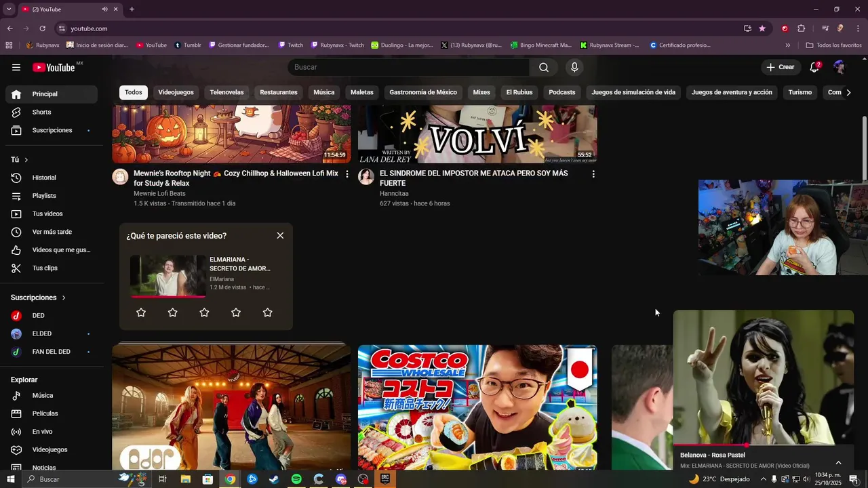This screenshot has height=488, width=868.
Task: Install app icon in the address bar
Action: pyautogui.click(x=747, y=28)
